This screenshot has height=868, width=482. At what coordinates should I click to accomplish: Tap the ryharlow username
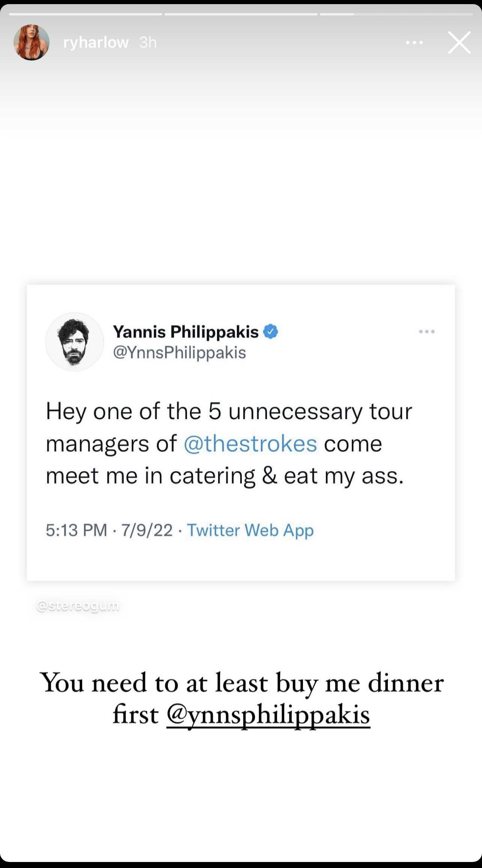coord(96,42)
